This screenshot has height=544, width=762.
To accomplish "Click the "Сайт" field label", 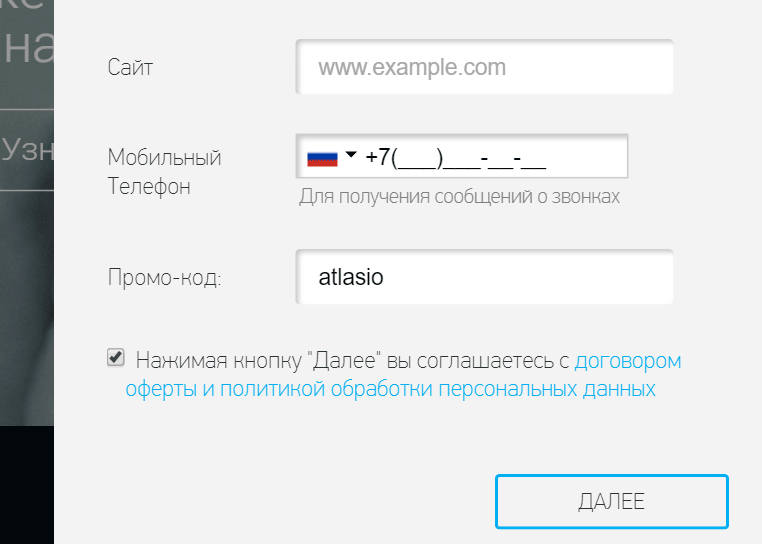I will point(130,68).
